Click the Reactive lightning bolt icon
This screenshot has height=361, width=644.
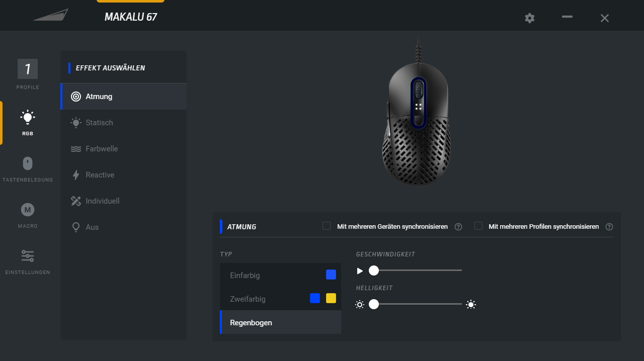point(76,175)
